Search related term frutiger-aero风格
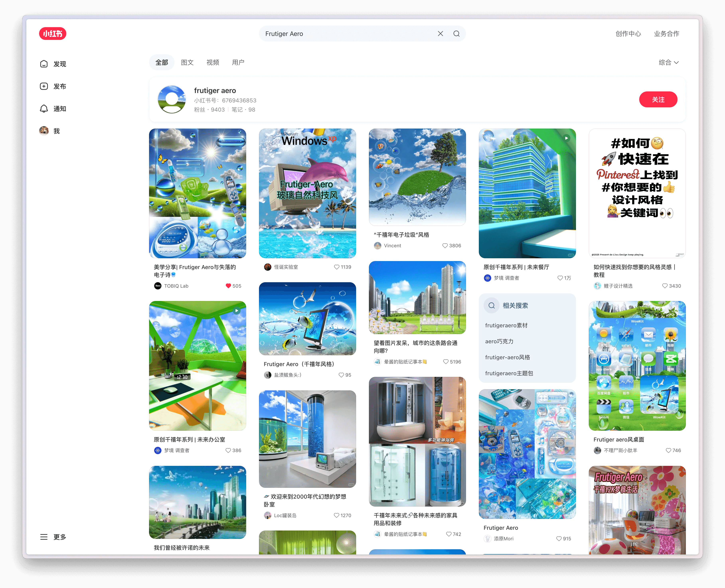 [x=507, y=357]
